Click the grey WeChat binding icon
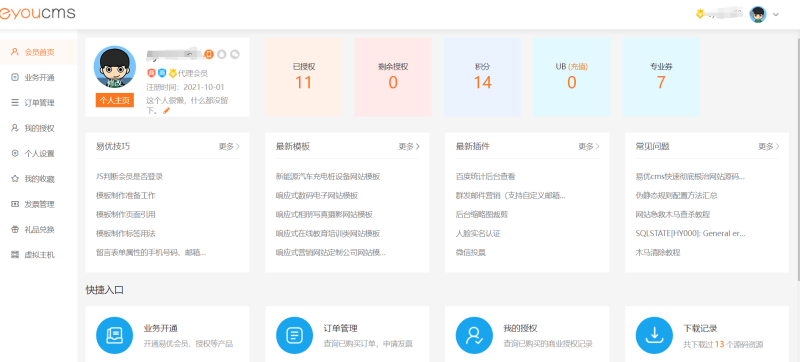Screen dimensions: 800x362 click(x=235, y=54)
